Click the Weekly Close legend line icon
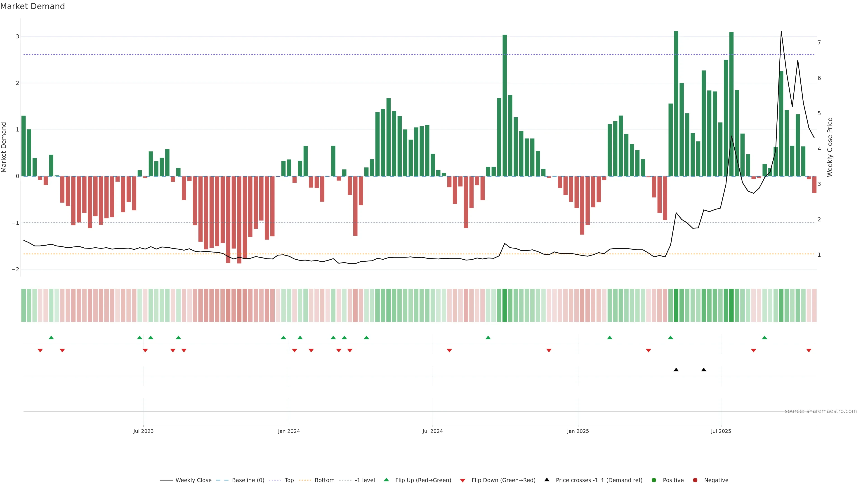The height and width of the screenshot is (488, 868). point(166,480)
